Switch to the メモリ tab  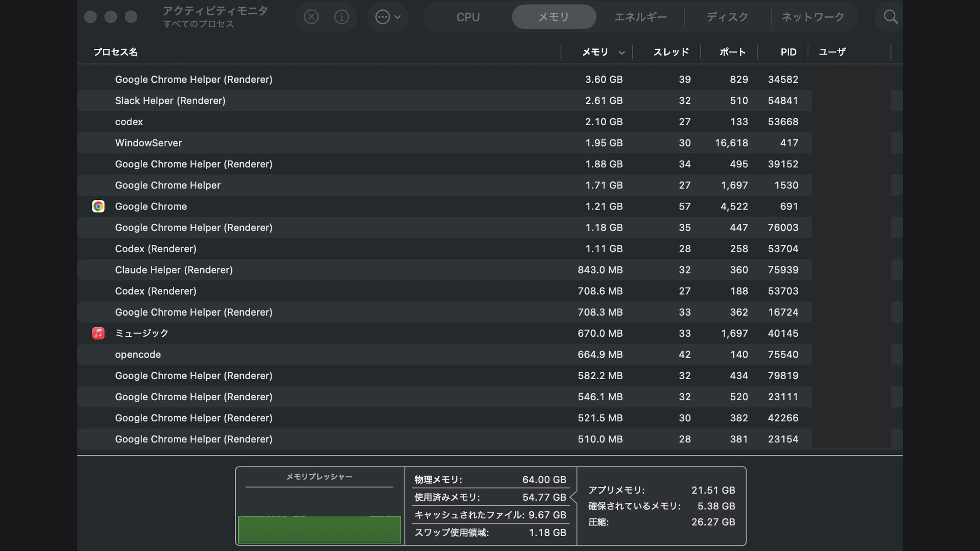tap(554, 17)
